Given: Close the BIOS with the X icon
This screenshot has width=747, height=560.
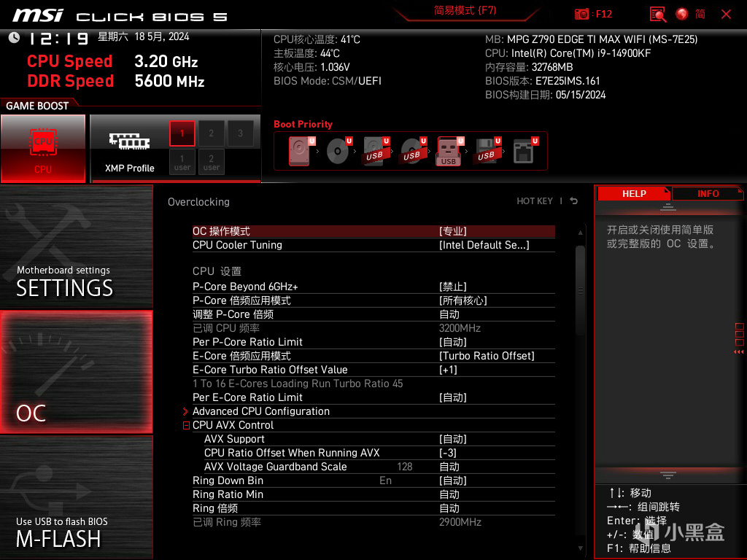Looking at the screenshot, I should coord(726,15).
